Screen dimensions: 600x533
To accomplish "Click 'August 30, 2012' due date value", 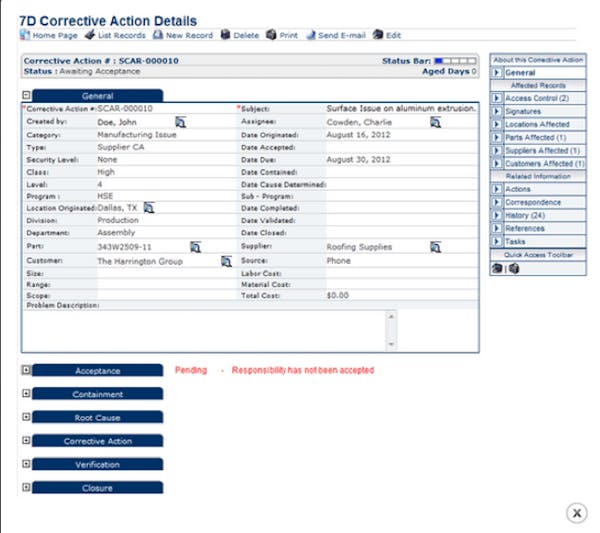I will click(x=358, y=160).
